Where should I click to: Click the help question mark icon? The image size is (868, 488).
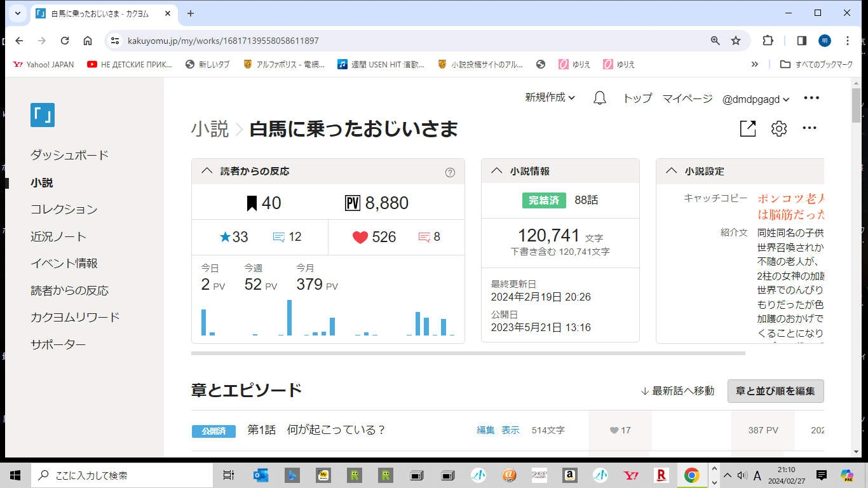[x=450, y=172]
